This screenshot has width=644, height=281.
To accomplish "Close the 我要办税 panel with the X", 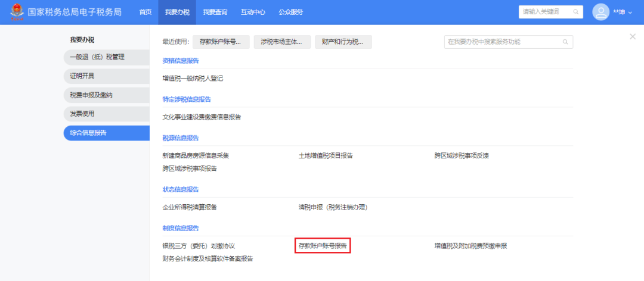I will pos(633,36).
